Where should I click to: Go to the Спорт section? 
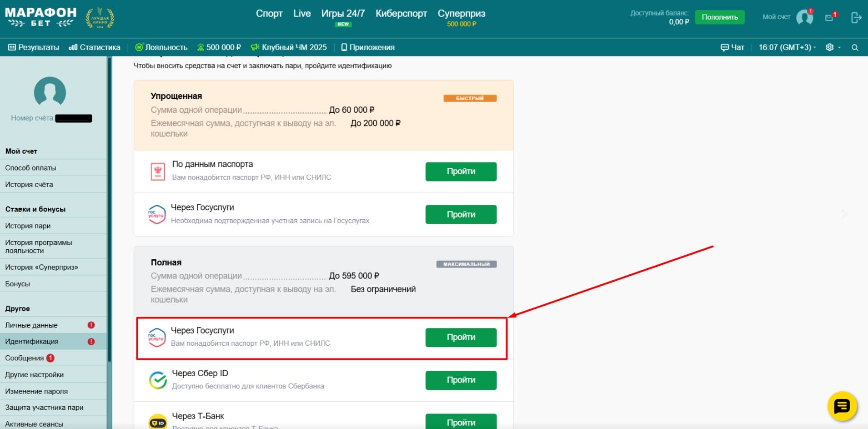click(x=269, y=14)
